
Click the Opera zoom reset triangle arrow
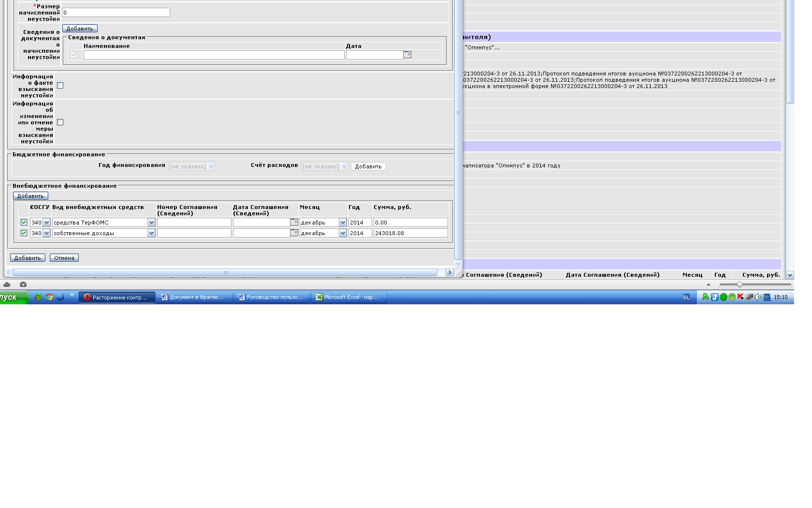709,284
